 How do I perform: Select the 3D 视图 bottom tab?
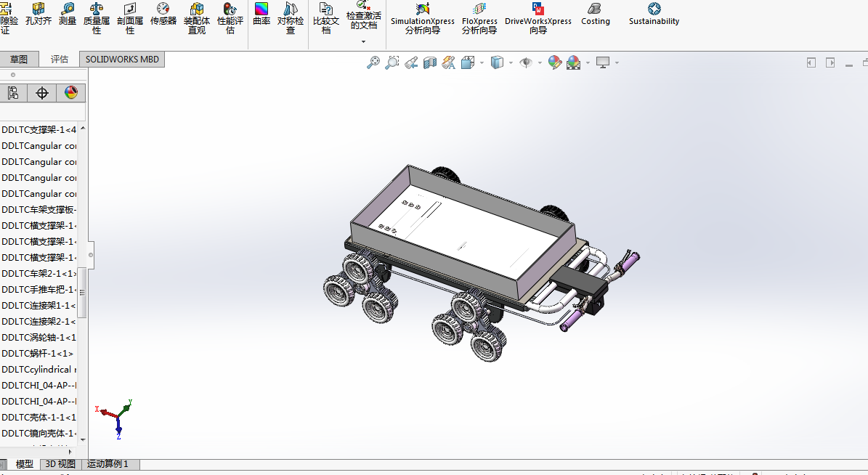60,464
